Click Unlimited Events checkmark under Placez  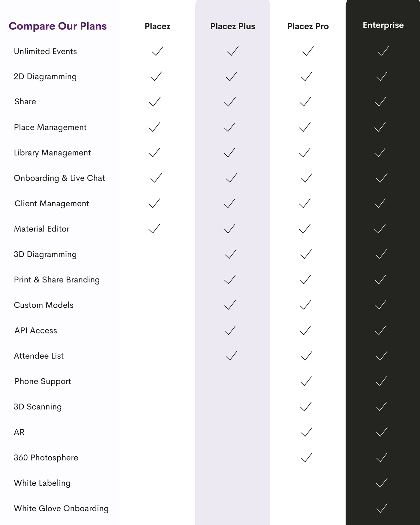[x=157, y=51]
